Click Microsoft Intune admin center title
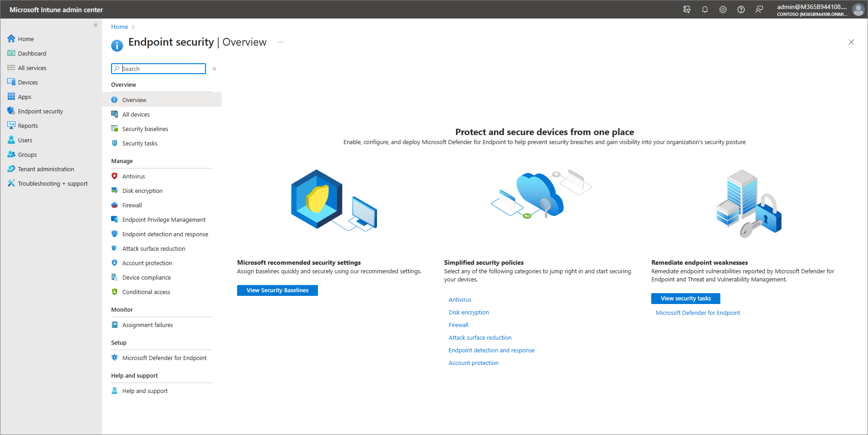The width and height of the screenshot is (868, 435). tap(56, 9)
